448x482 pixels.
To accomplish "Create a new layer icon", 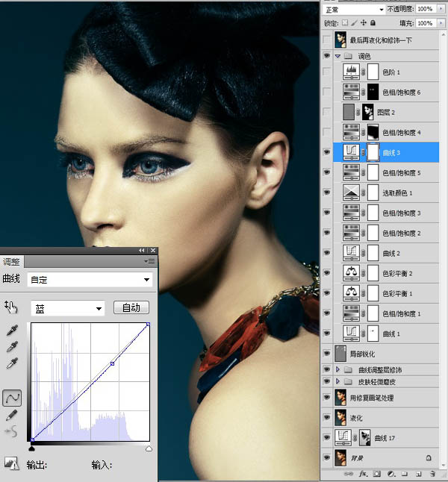I will pyautogui.click(x=418, y=474).
